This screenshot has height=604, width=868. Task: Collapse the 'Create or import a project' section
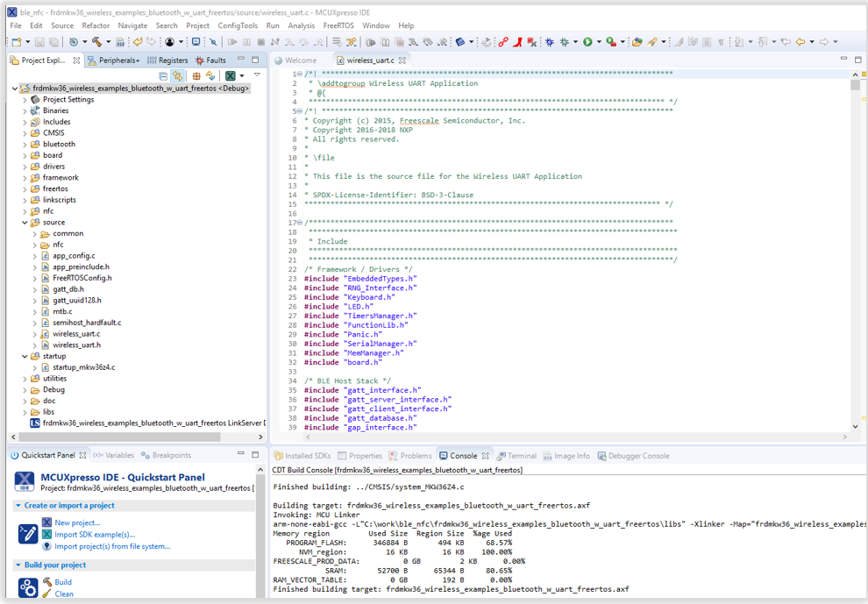(18, 506)
